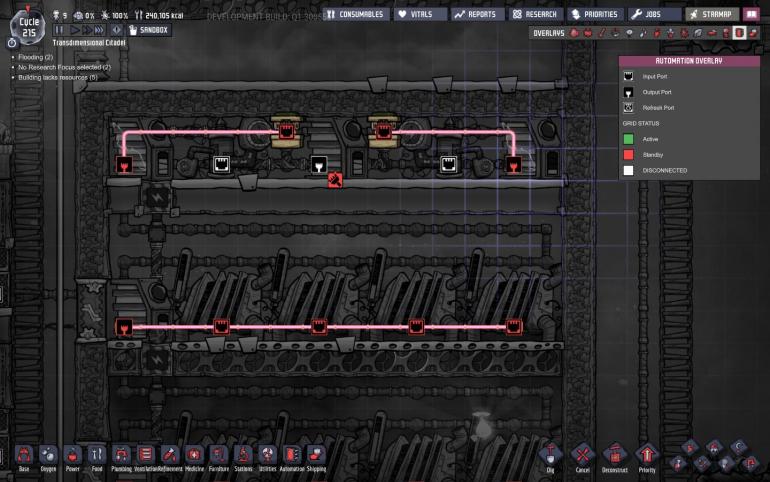
Task: Choose the Deconstruct tool
Action: coord(614,456)
